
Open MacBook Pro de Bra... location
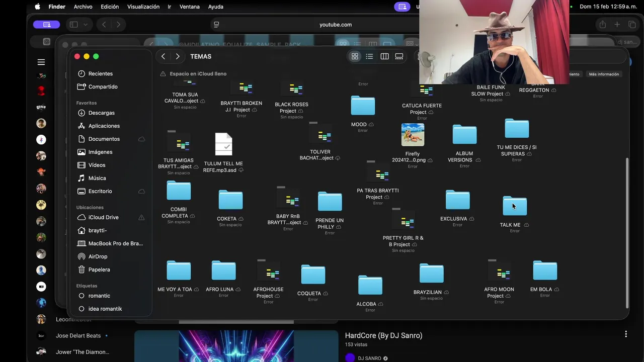tap(116, 243)
